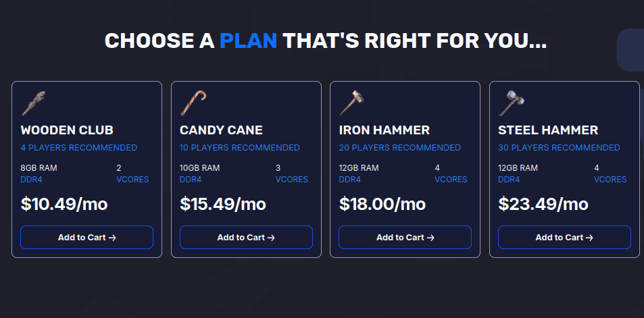Click the Steel Hammer plan icon
The width and height of the screenshot is (644, 318).
pos(512,103)
